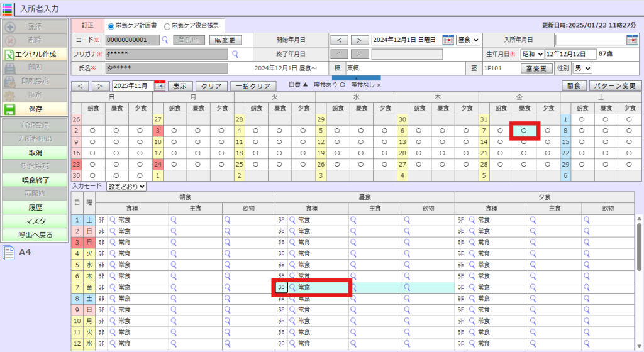This screenshot has width=644, height=352.
Task: Click the Excel icon on エクセル作成
Action: (x=10, y=54)
